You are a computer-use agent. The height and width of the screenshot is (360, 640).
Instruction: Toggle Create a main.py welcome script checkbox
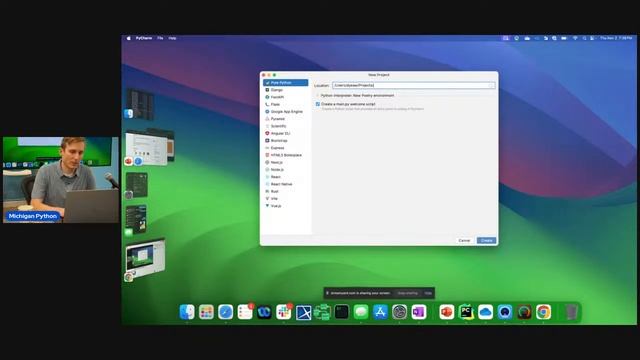tap(318, 104)
